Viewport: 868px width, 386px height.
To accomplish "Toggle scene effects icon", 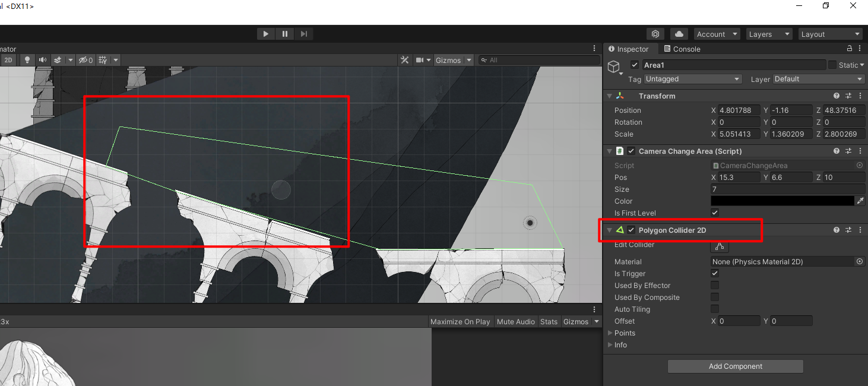I will coord(58,60).
